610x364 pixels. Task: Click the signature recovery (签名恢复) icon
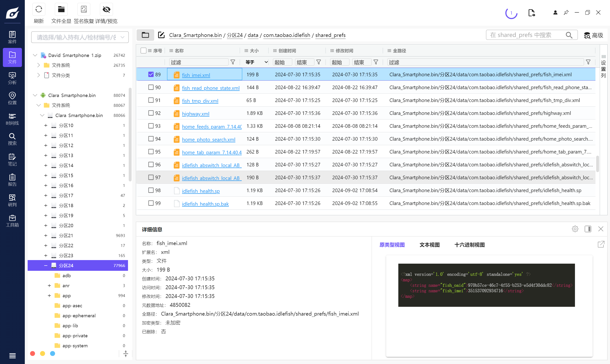(x=84, y=10)
